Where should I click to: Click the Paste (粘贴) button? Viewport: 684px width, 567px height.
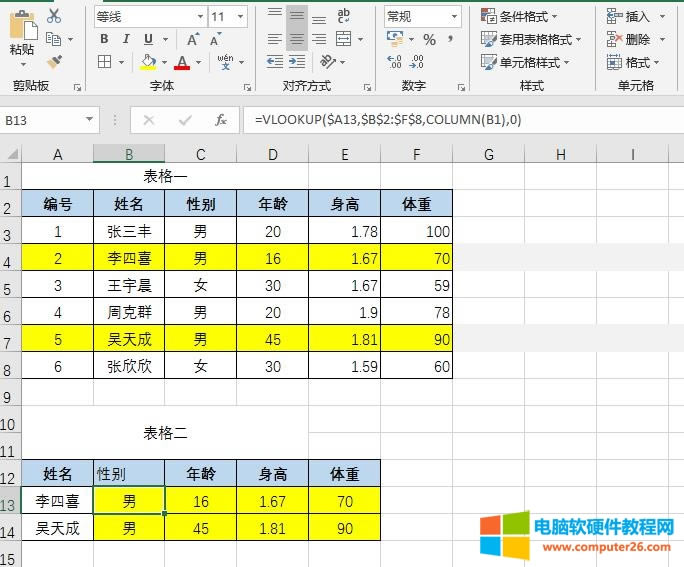tap(20, 35)
